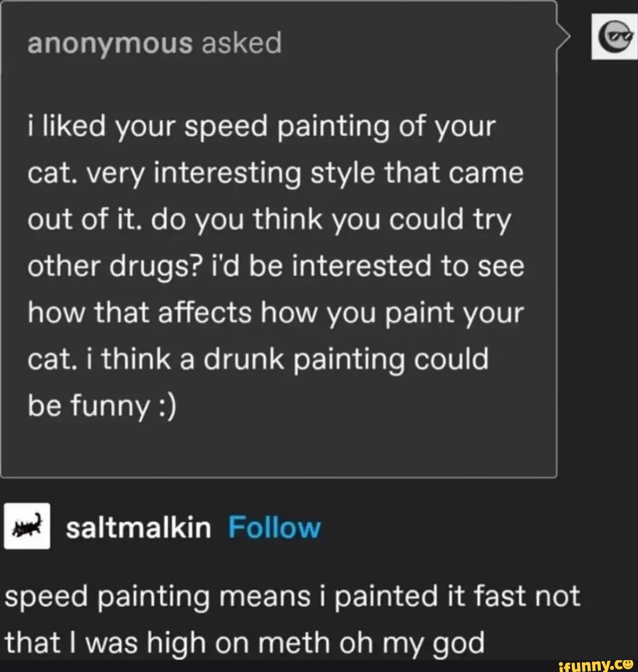Click the question text block
Screen dimensions: 638x672
pos(278,266)
